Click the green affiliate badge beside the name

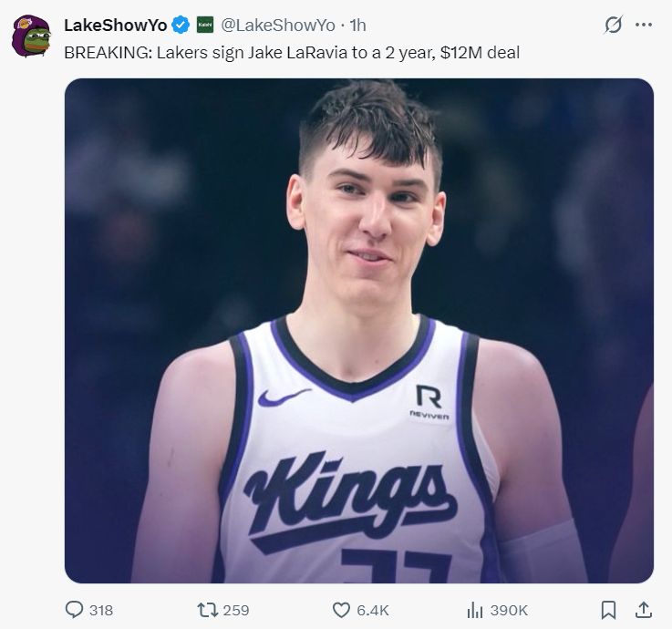(x=205, y=26)
